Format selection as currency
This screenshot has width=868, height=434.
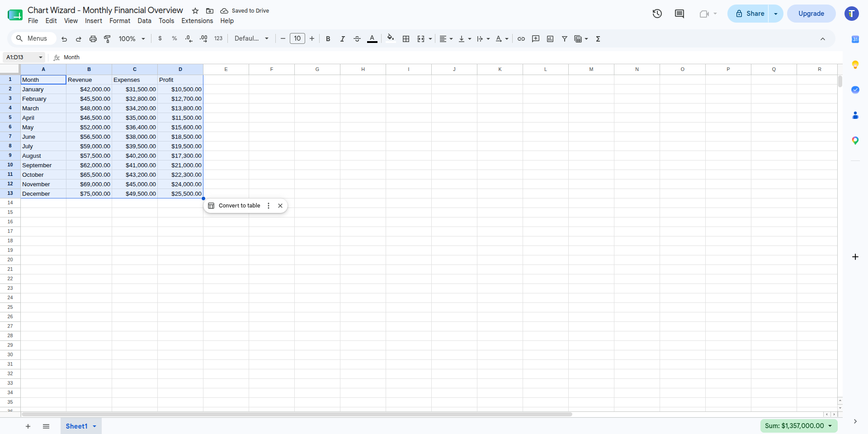[160, 39]
